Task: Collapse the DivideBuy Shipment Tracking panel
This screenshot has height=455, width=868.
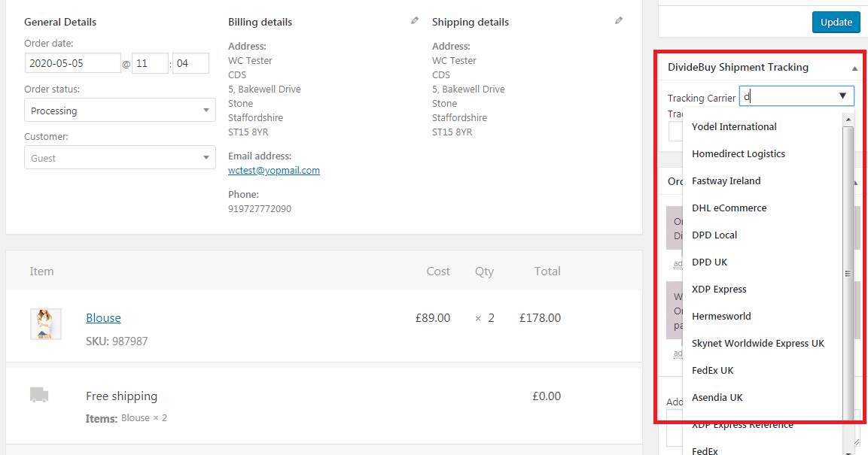Action: point(854,68)
